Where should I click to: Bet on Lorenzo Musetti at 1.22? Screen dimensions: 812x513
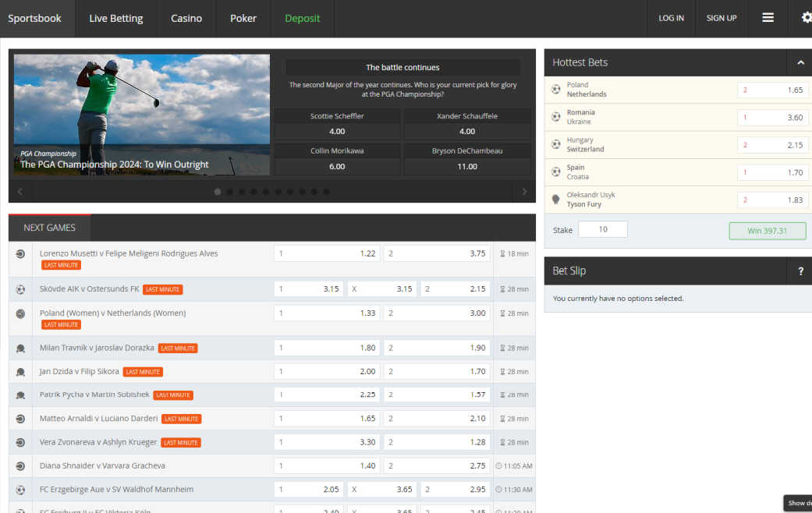point(327,253)
